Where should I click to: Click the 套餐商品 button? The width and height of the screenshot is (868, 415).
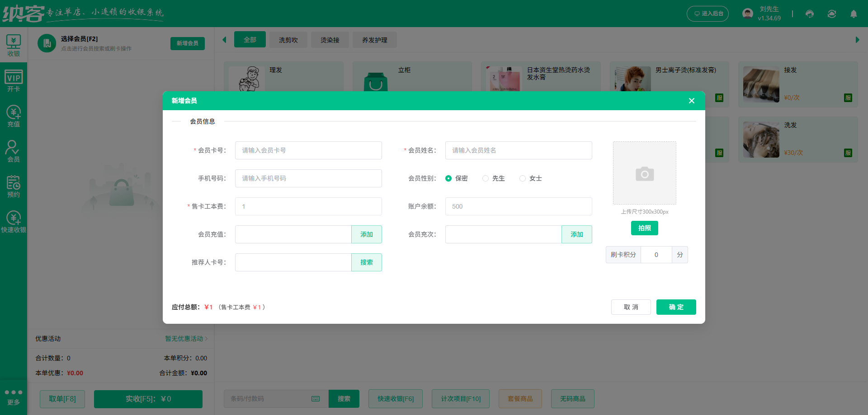[520, 399]
